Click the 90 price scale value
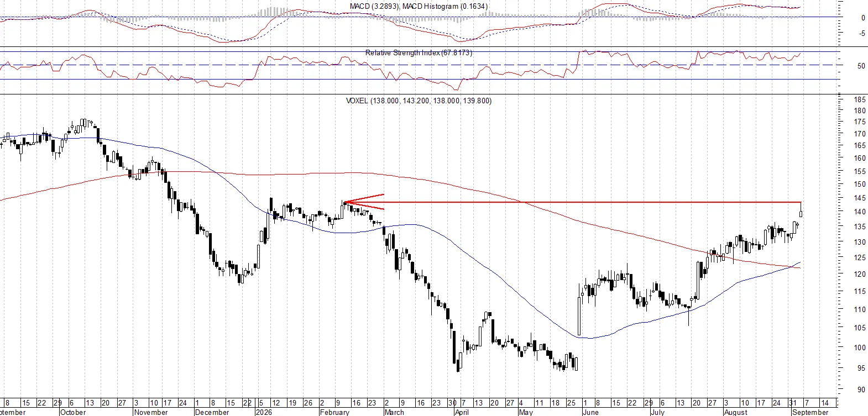The height and width of the screenshot is (416, 868). [861, 390]
